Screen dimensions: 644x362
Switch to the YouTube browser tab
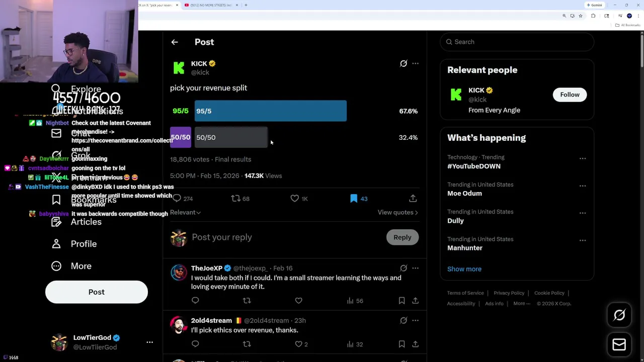coord(211,5)
